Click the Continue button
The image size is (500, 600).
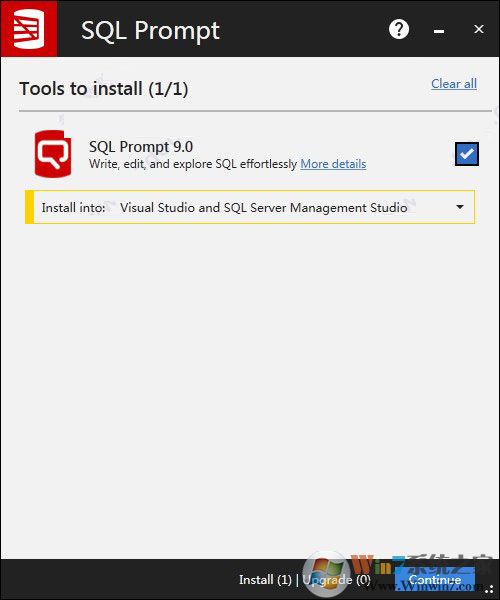pos(435,579)
